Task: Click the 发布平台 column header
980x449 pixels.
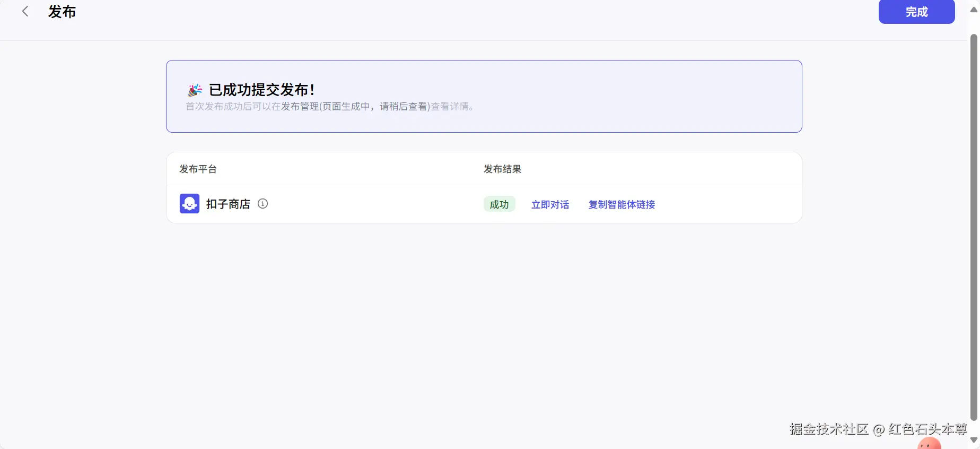Action: click(198, 169)
